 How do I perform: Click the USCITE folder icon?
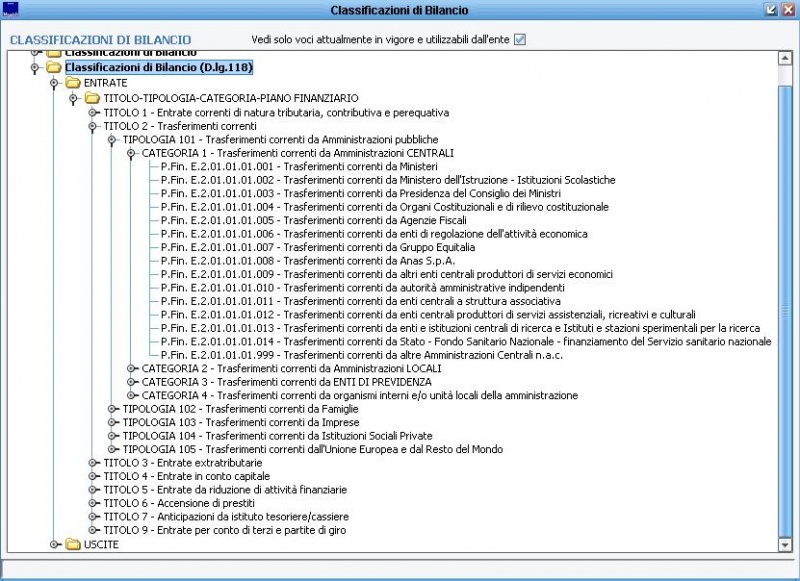(73, 544)
